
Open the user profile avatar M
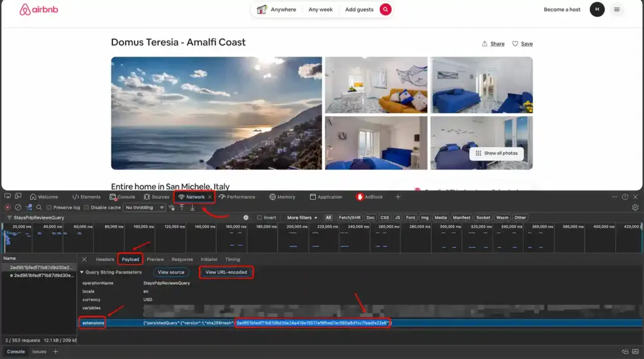[597, 9]
